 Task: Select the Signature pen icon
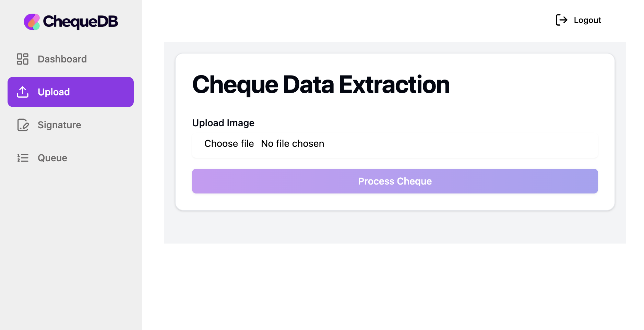point(23,125)
